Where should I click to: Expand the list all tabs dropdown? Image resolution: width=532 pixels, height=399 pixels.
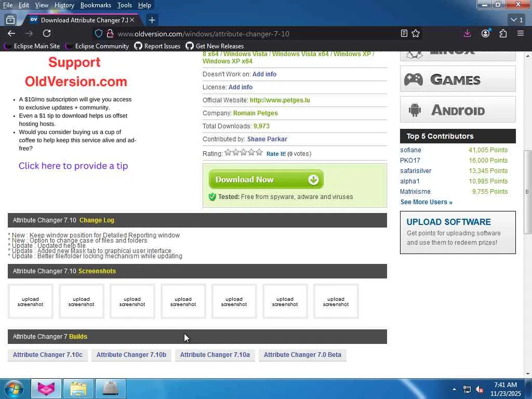point(517,20)
